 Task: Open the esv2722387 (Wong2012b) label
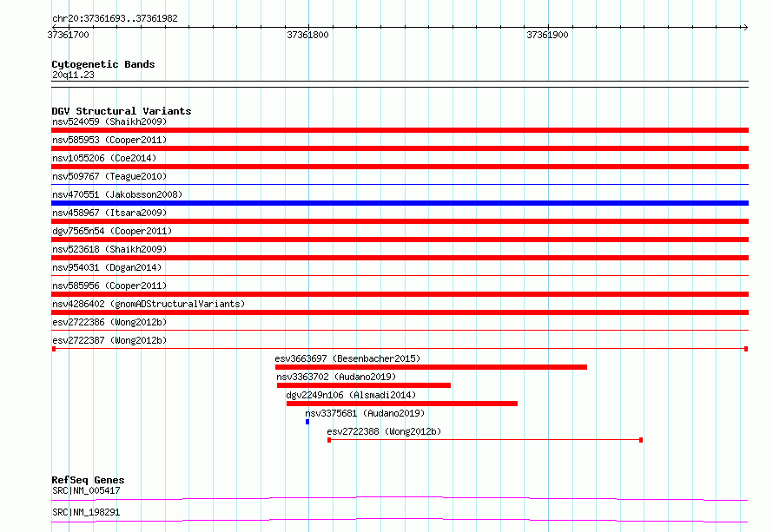coord(109,340)
